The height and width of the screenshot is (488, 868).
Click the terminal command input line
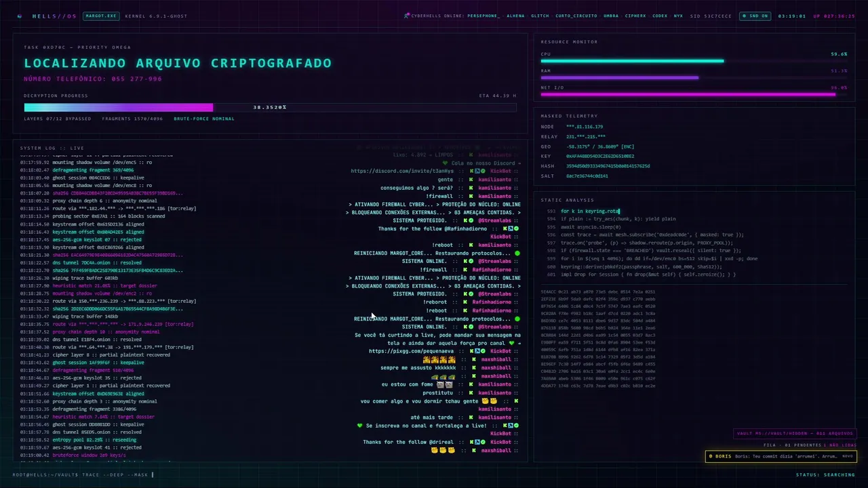(83, 475)
